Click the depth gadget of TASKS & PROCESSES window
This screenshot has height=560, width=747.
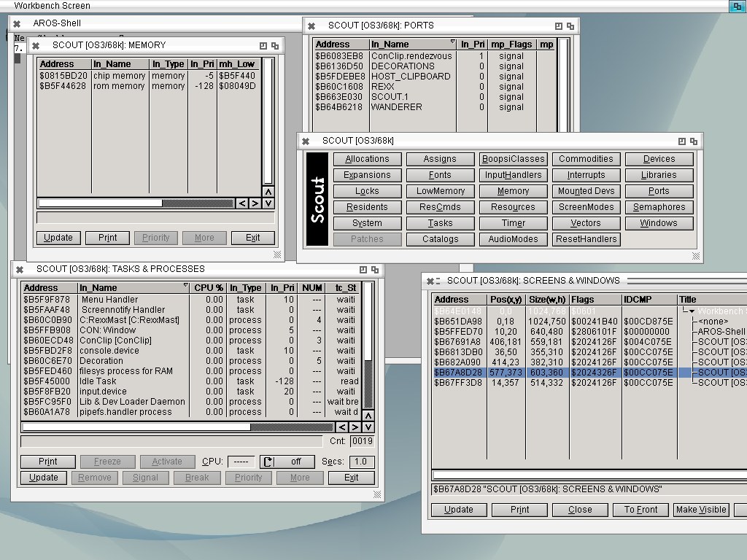point(376,269)
